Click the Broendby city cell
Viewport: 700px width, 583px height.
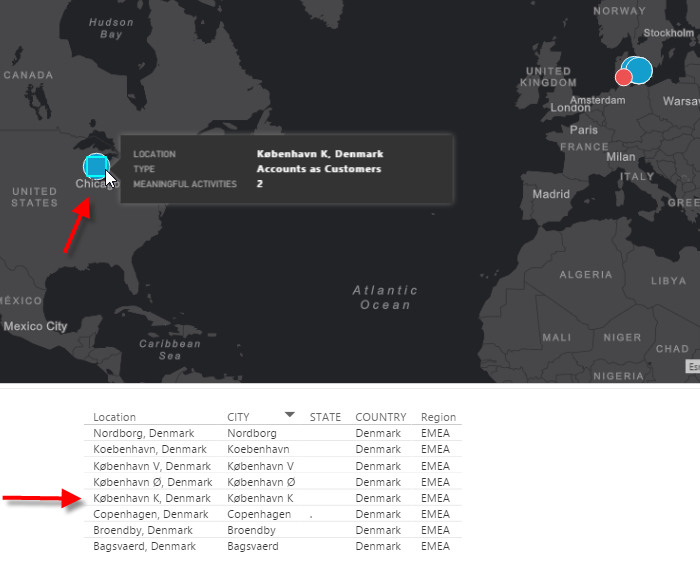(x=251, y=530)
